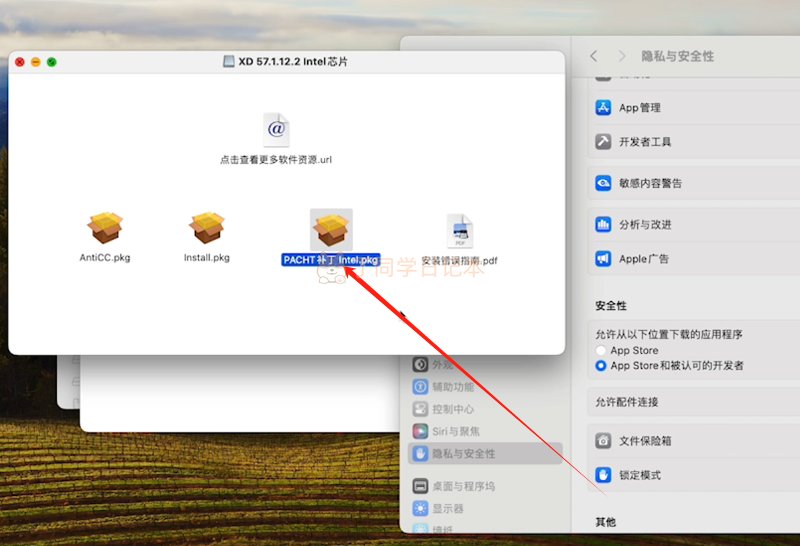Image resolution: width=800 pixels, height=546 pixels.
Task: Open 桌面与程序坞 in settings sidebar
Action: [485, 486]
